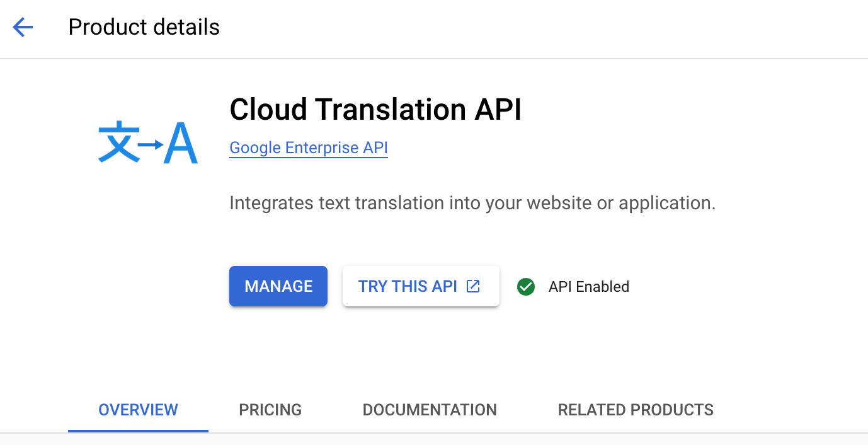Click the green API Enabled checkmark icon
The height and width of the screenshot is (445, 868).
pyautogui.click(x=525, y=287)
